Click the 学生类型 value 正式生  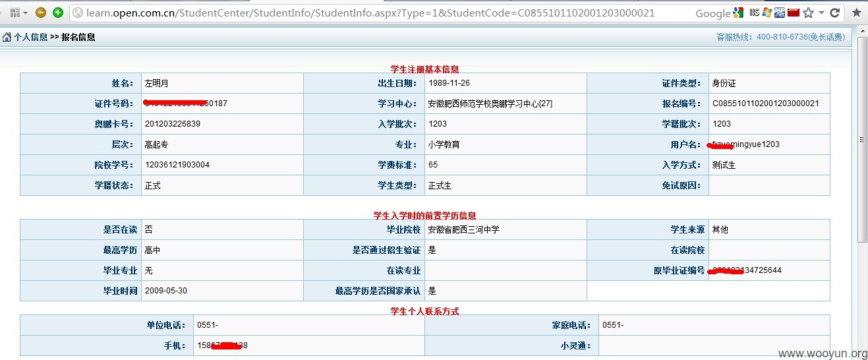[x=440, y=185]
